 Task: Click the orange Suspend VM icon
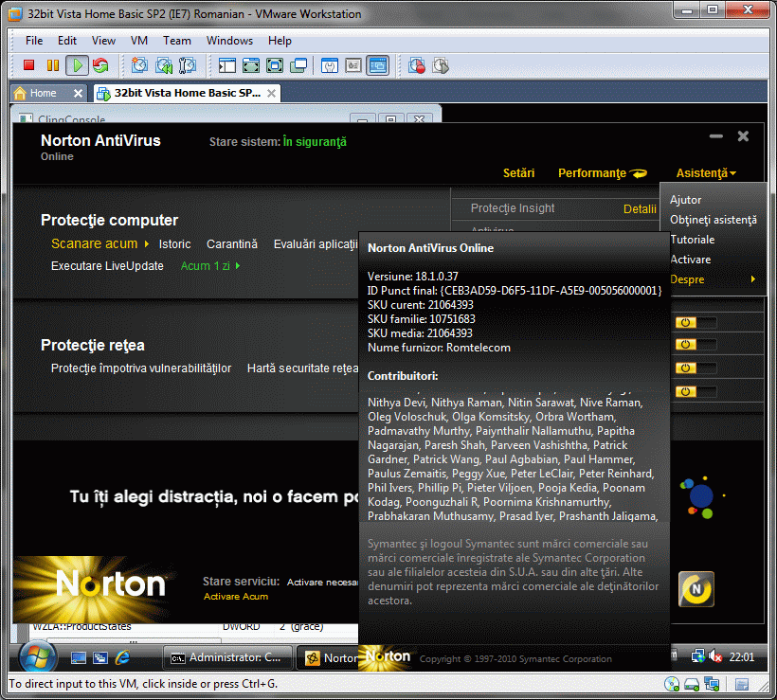52,65
